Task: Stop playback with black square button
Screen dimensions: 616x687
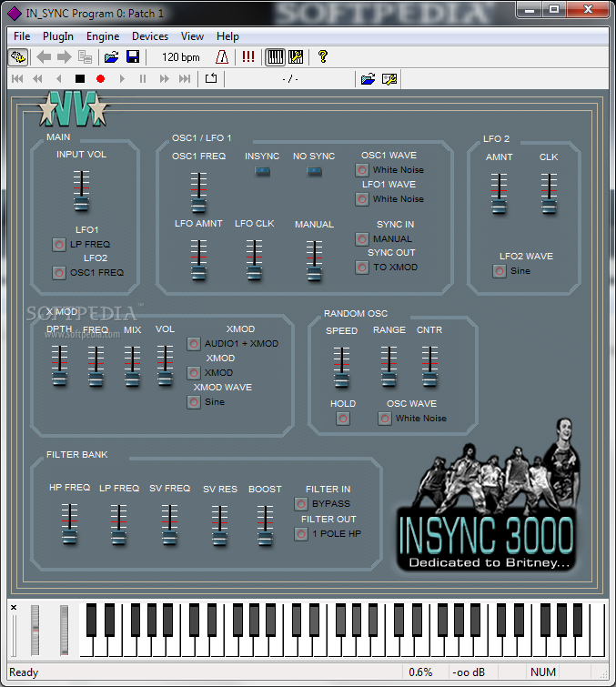Action: [80, 79]
